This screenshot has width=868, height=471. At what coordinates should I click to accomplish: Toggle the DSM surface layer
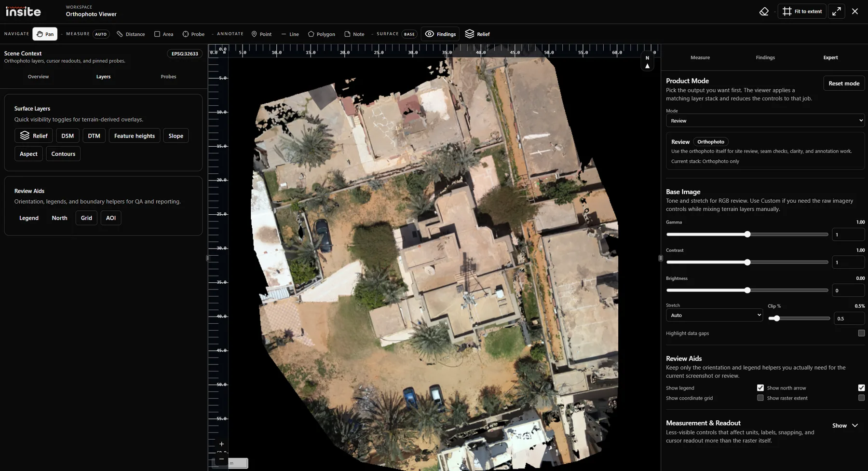point(68,136)
